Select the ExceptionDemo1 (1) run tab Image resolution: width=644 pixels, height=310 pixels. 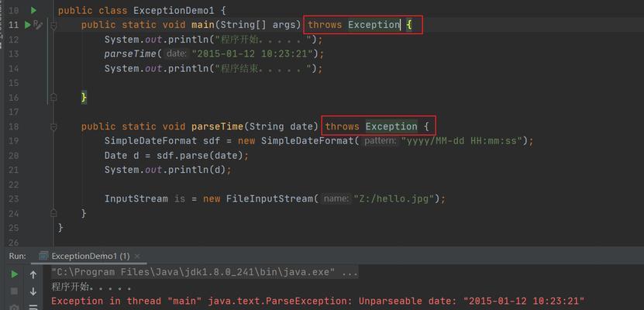tap(90, 257)
